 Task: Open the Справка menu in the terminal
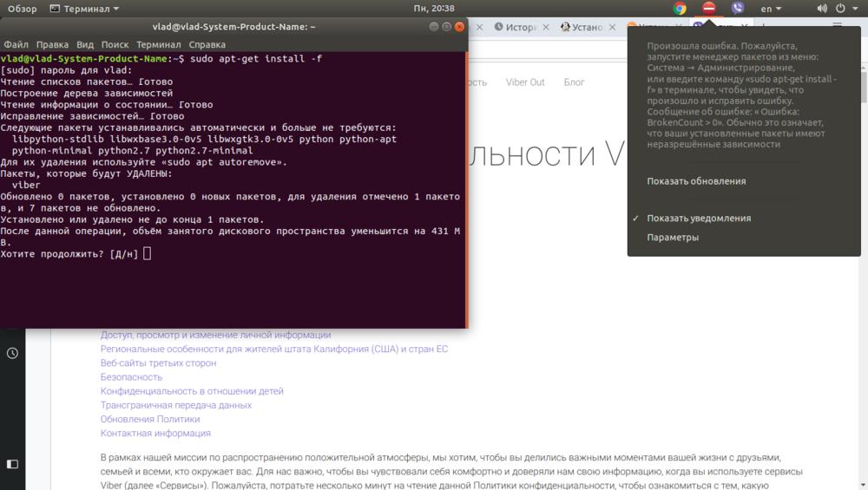pos(207,45)
